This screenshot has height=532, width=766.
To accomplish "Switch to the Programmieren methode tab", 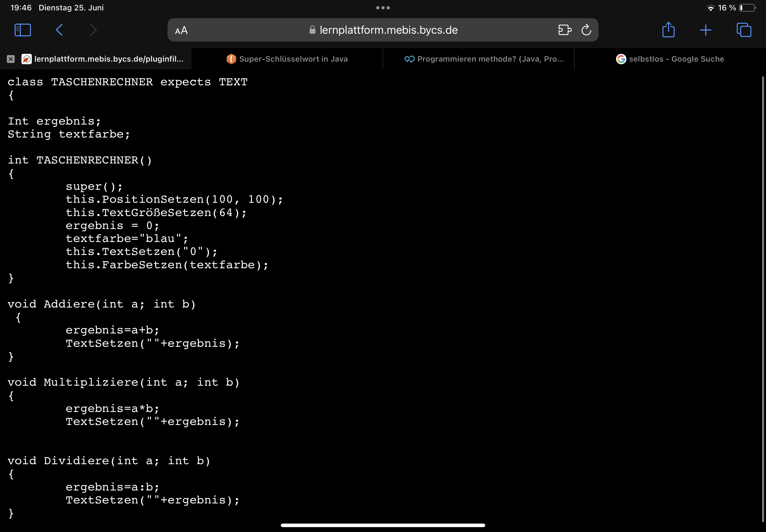I will tap(483, 59).
